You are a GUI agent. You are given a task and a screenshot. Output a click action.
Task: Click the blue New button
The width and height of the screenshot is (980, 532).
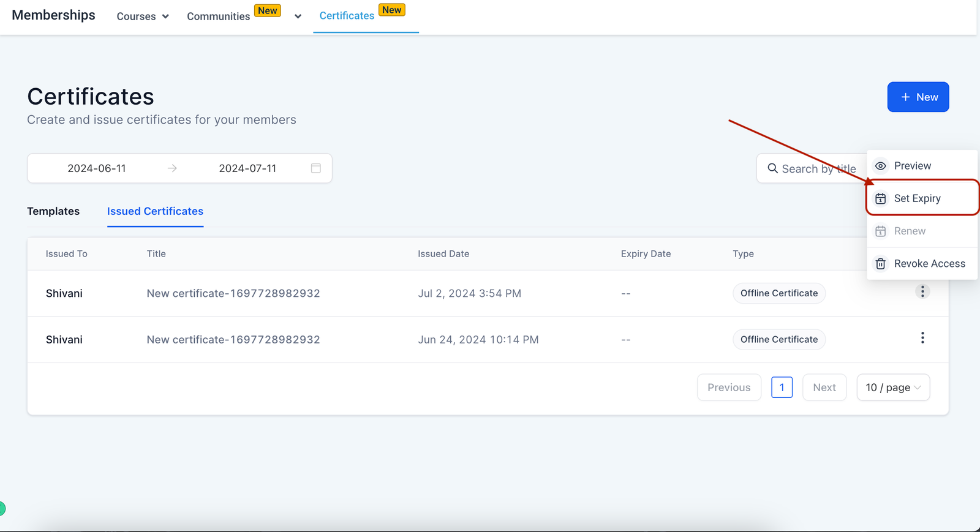tap(918, 97)
